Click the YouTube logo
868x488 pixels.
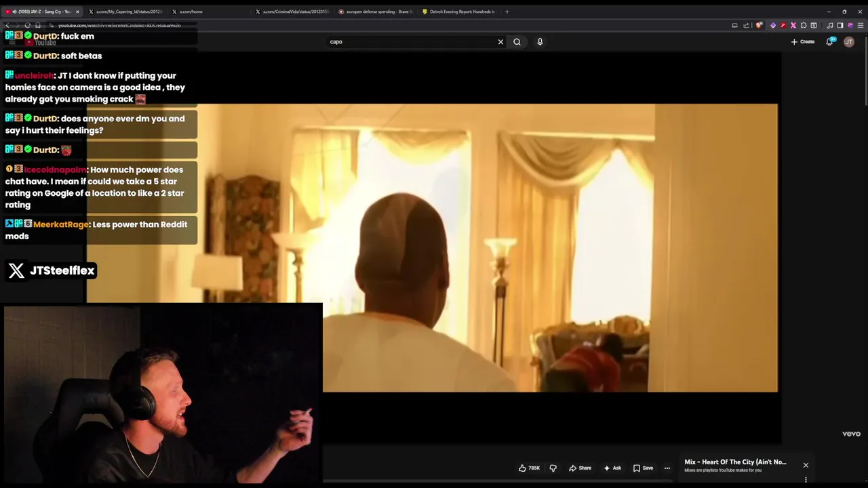point(41,42)
